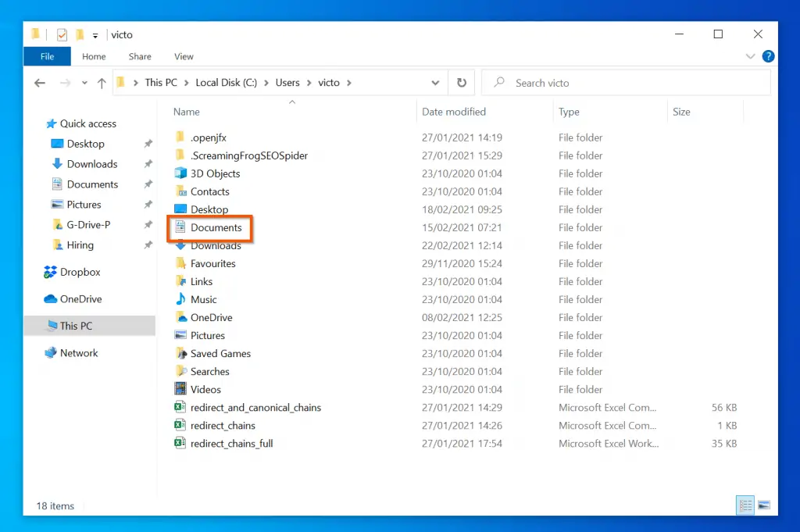Select the 3D Objects folder
Viewport: 800px width, 532px height.
point(215,173)
